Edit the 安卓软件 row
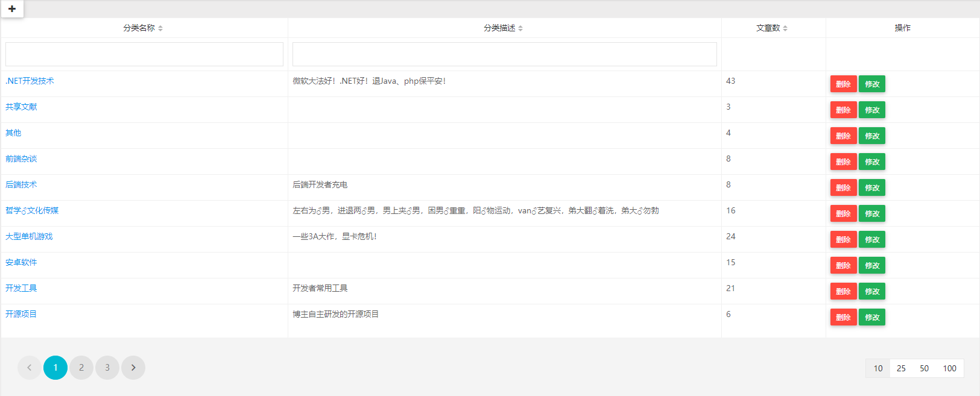 click(872, 266)
